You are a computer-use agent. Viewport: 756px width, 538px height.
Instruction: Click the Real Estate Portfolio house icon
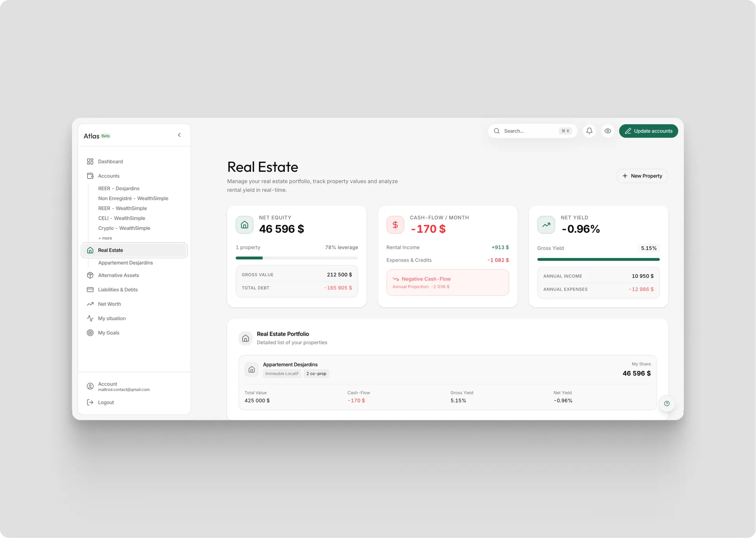(x=245, y=338)
